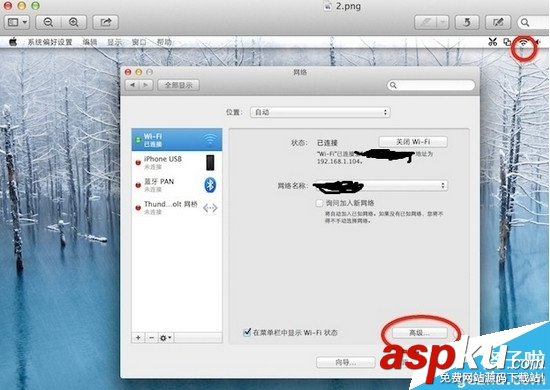This screenshot has width=550, height=390.
Task: Toggle 询问加入新网络 checkbox
Action: pos(319,203)
